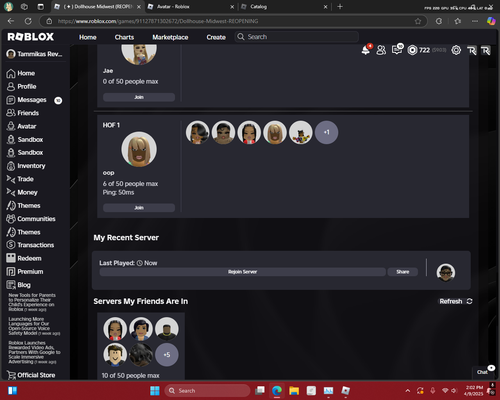Viewport: 500px width, 400px height.
Task: Switch to the Catalog browser tab
Action: coord(283,7)
